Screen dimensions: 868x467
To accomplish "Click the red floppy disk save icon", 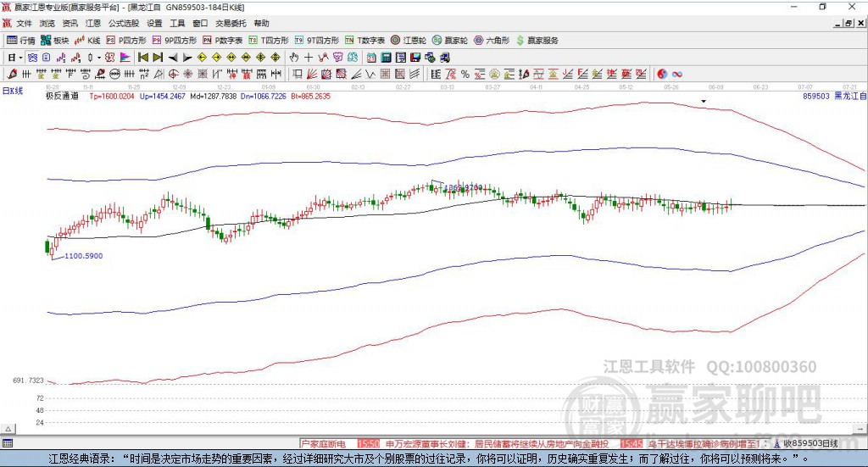I will pos(415,58).
